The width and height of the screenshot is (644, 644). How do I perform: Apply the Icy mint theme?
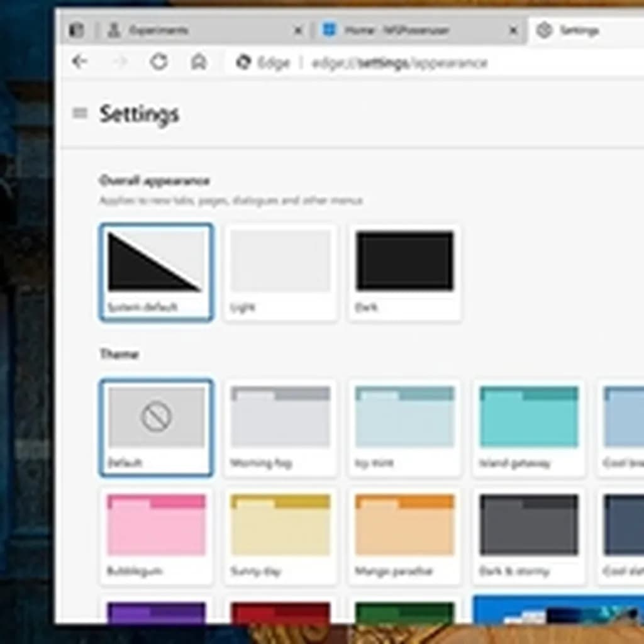tap(404, 428)
